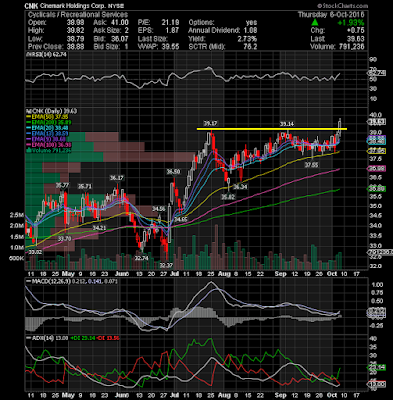This screenshot has width=393, height=400.
Task: Click the SCTR (Mid) value 76.2
Action: (x=250, y=46)
